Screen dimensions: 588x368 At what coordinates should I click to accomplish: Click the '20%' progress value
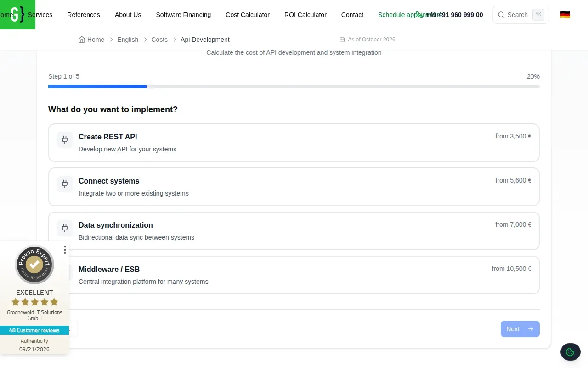tap(533, 76)
